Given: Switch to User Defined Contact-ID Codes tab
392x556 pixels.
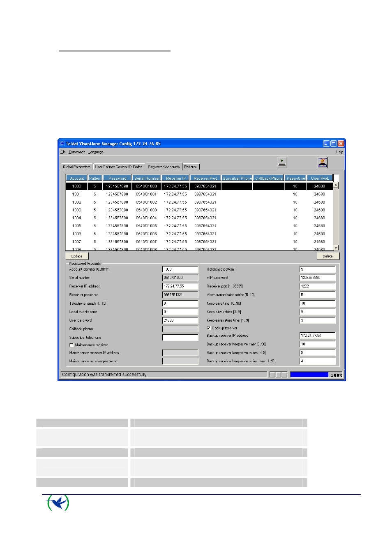Looking at the screenshot, I should click(119, 167).
